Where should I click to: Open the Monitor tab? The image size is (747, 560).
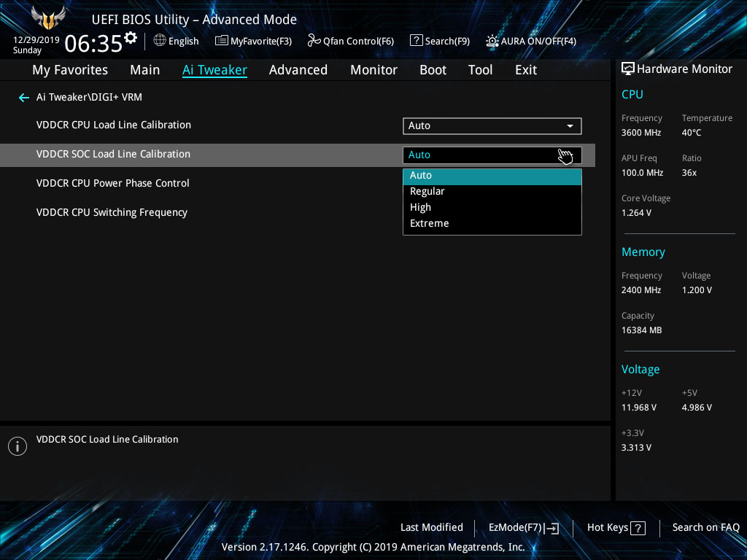[373, 70]
